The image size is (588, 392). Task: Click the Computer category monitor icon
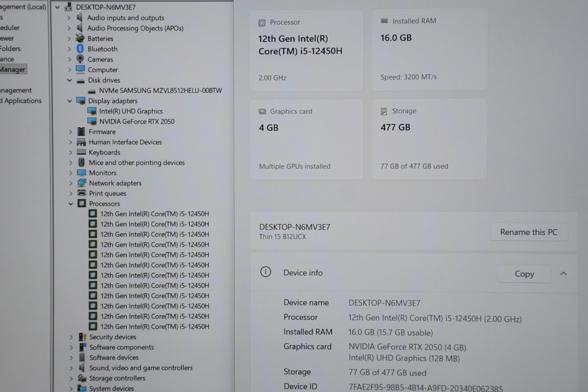[x=81, y=69]
